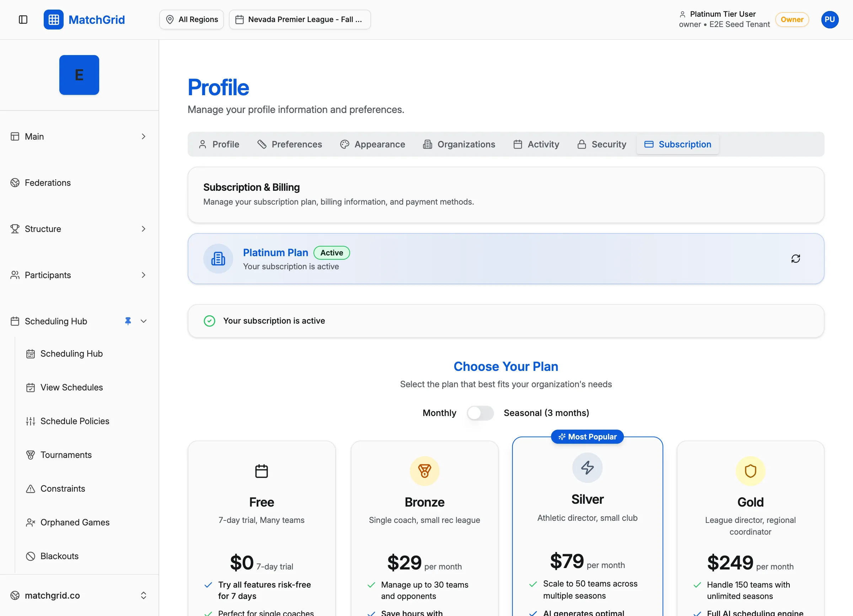Unpin the Scheduling Hub pin icon
The width and height of the screenshot is (853, 616).
coord(128,321)
